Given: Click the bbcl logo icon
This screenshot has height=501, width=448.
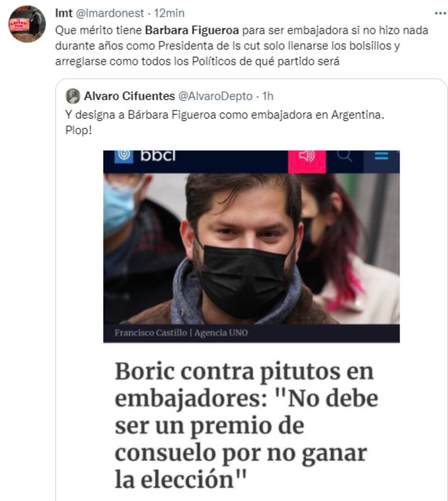Looking at the screenshot, I should 124,156.
